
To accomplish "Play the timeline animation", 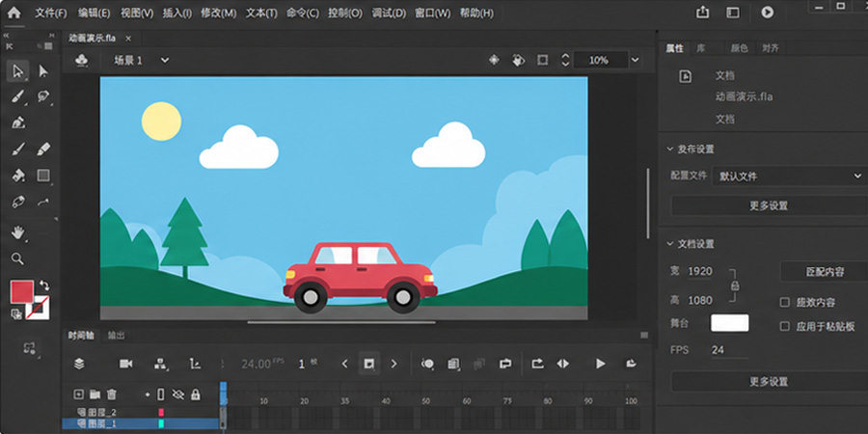I will coord(600,364).
